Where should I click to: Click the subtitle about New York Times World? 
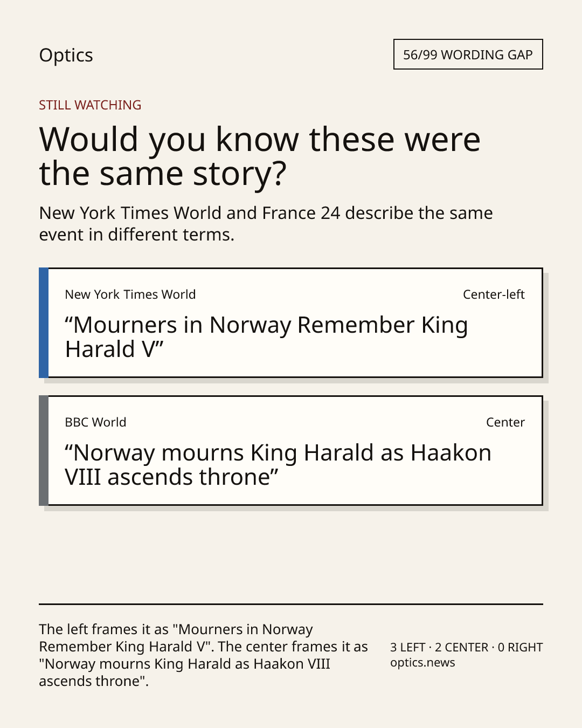(x=266, y=224)
